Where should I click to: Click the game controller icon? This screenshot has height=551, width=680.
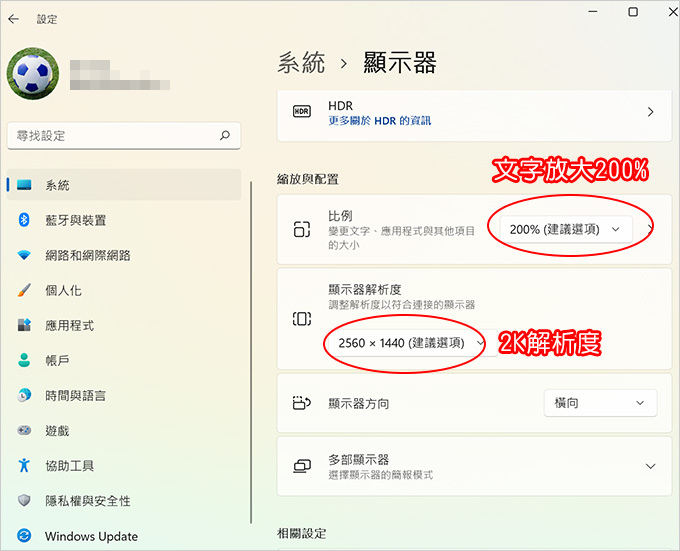[x=24, y=430]
